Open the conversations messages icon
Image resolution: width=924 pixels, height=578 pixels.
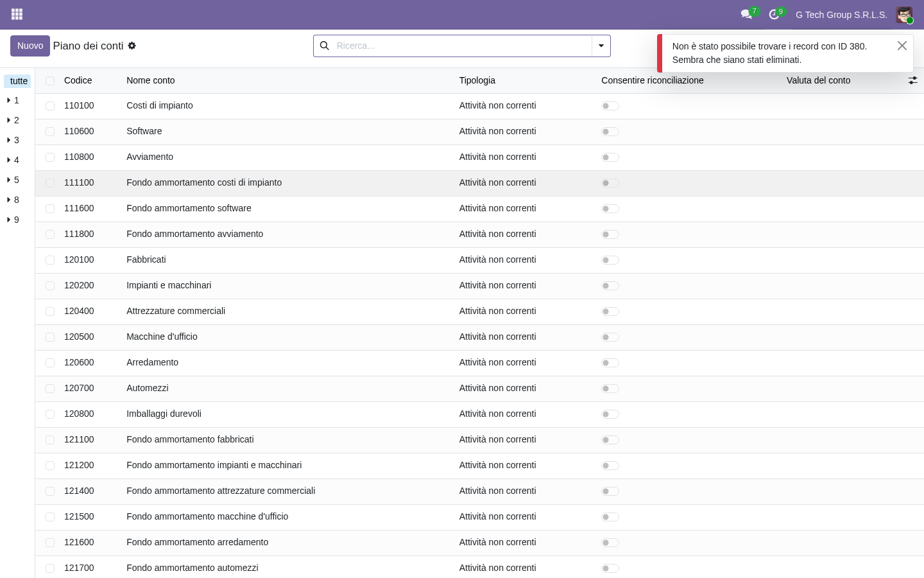pos(746,14)
